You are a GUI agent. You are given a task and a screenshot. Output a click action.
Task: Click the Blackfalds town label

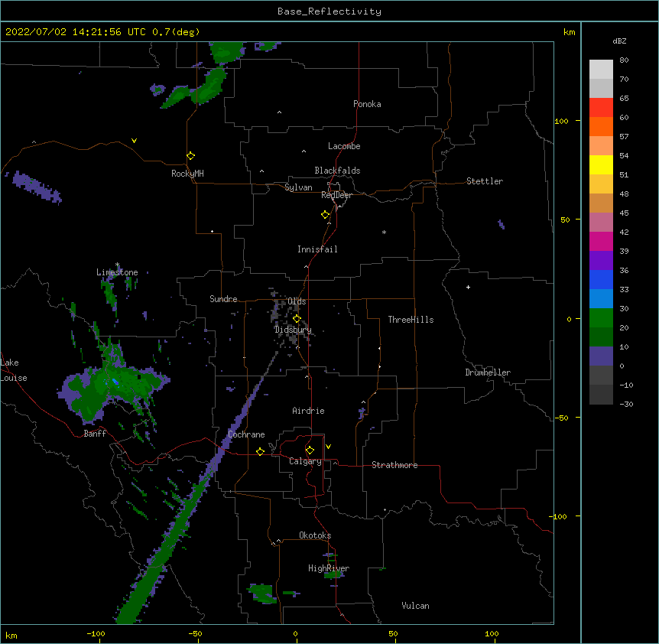click(x=337, y=171)
